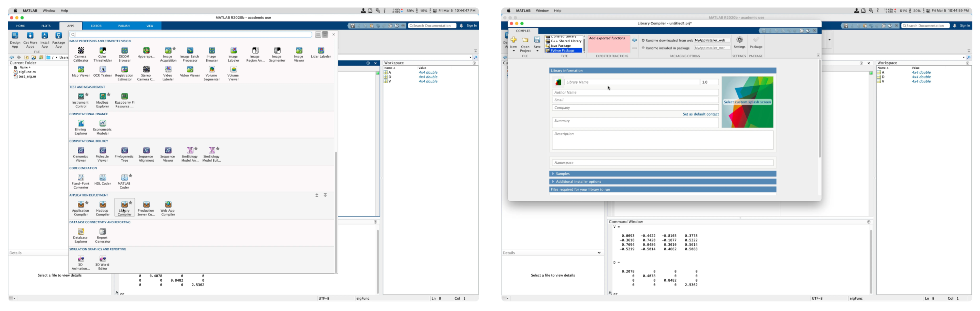The height and width of the screenshot is (311, 980).
Task: Collapse 'Files required for your library to run' header
Action: 662,189
